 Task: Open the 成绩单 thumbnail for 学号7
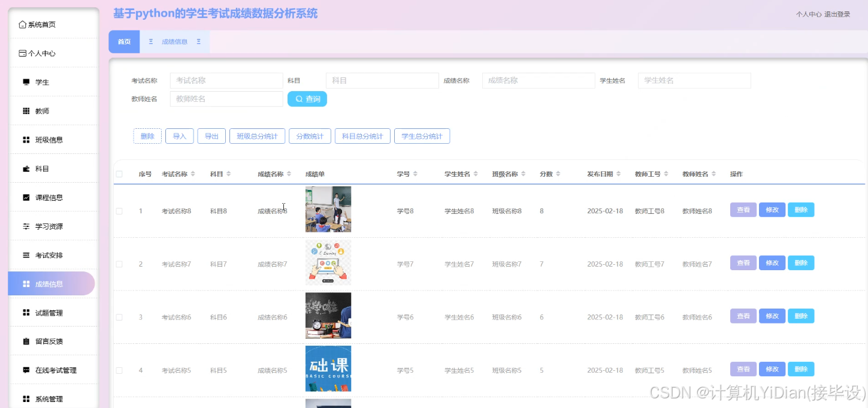tap(328, 262)
